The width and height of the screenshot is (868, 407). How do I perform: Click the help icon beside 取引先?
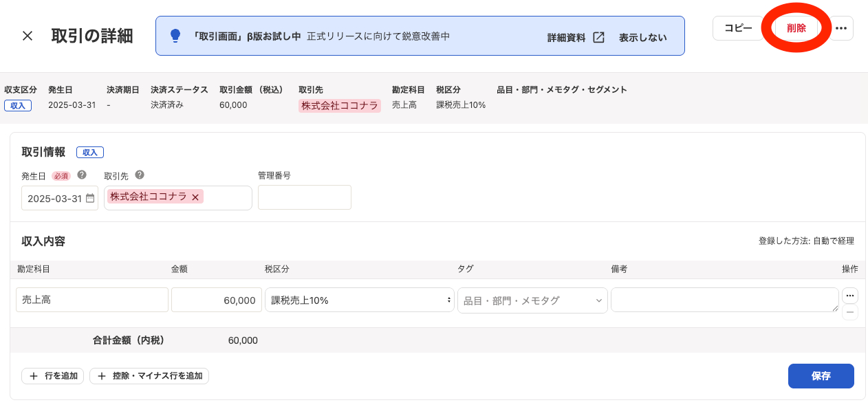[140, 175]
